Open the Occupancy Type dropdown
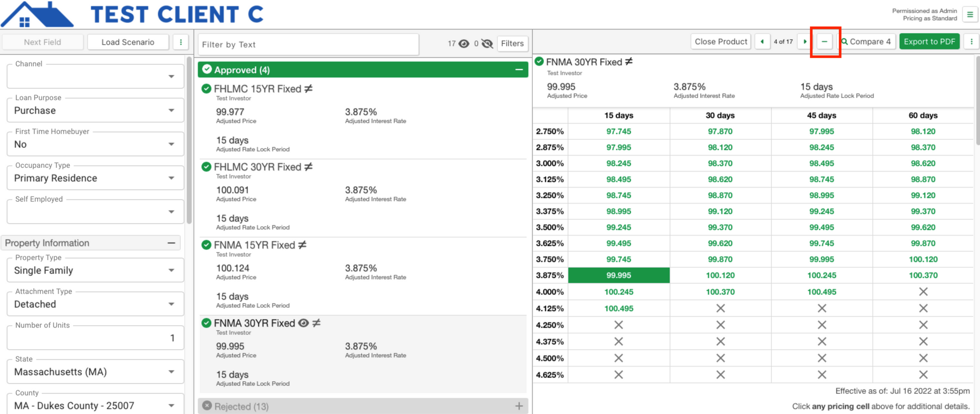The height and width of the screenshot is (414, 980). (96, 178)
